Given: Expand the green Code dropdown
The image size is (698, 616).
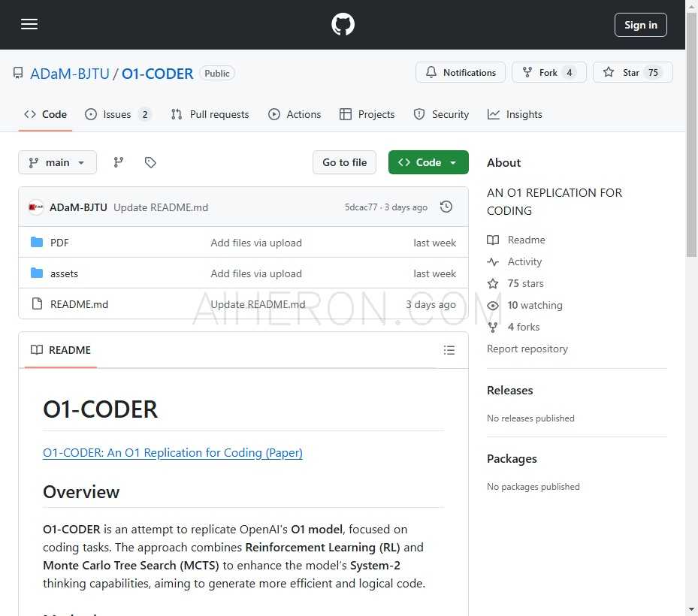Looking at the screenshot, I should pos(428,162).
